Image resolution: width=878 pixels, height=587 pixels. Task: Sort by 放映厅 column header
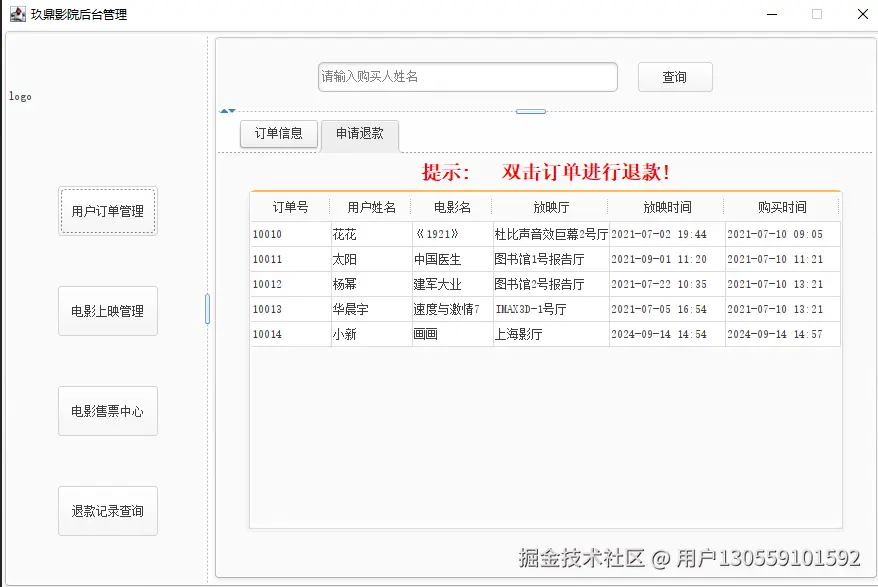[550, 207]
